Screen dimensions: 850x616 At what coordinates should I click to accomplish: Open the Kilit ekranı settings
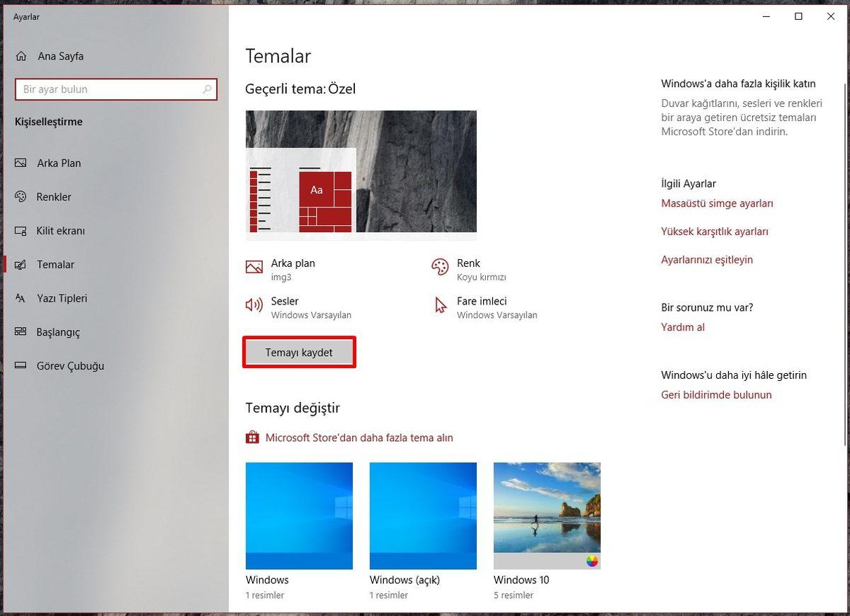tap(60, 231)
